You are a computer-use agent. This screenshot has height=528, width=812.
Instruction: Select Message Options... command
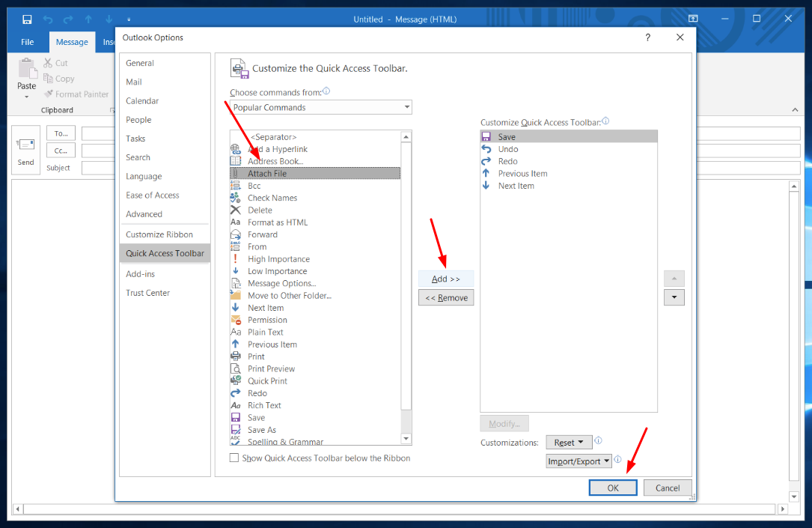click(315, 283)
